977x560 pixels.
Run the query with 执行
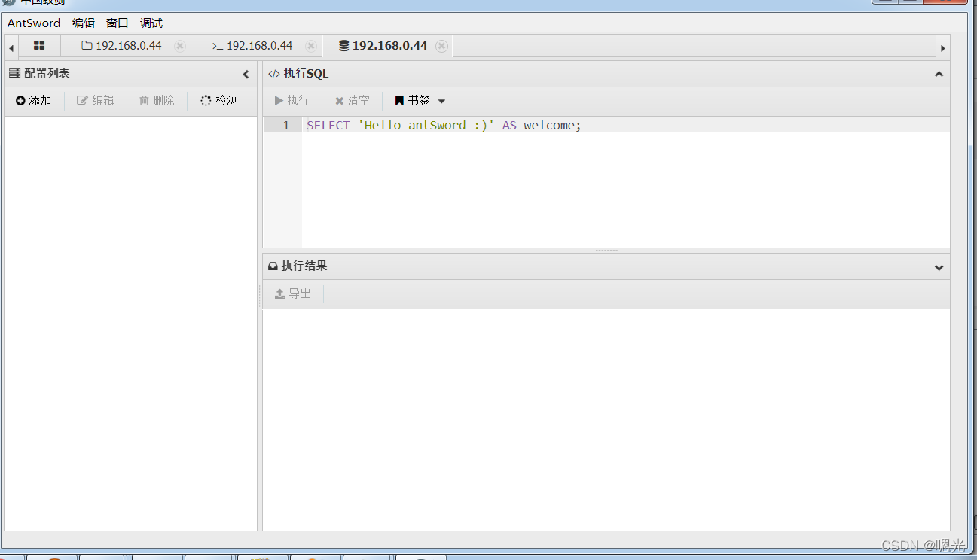tap(292, 100)
